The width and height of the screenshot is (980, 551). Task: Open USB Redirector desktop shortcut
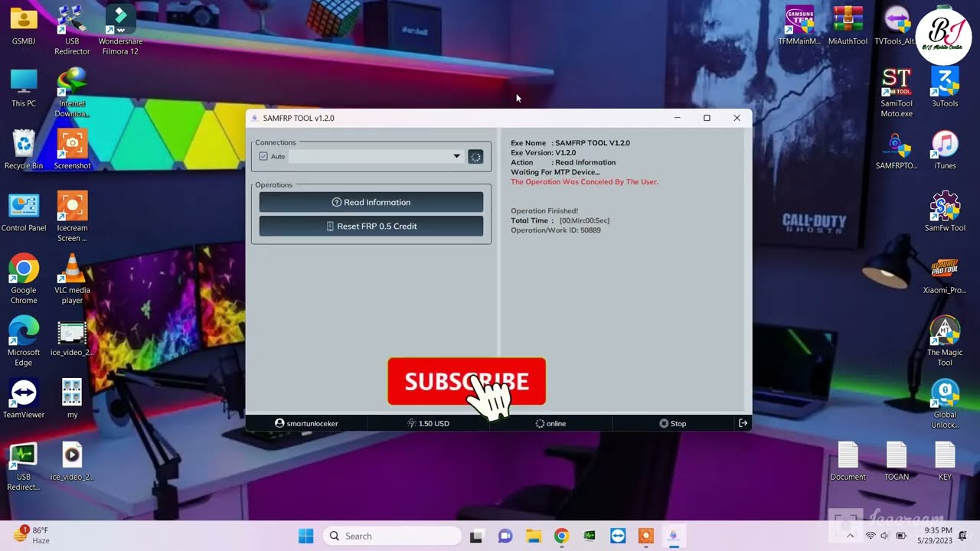point(72,30)
